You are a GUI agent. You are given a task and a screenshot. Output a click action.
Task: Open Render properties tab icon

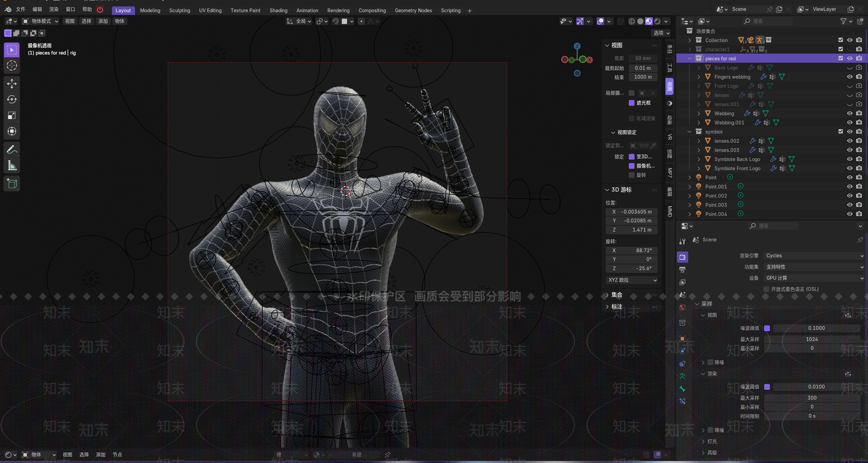pyautogui.click(x=682, y=257)
